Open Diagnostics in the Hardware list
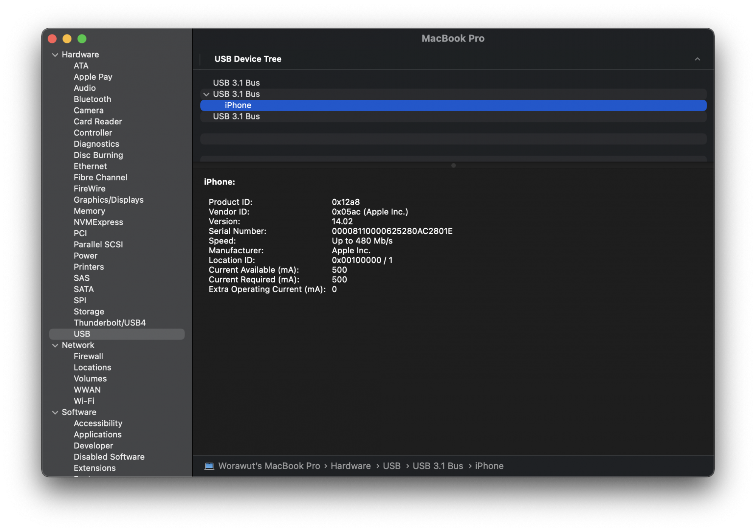The height and width of the screenshot is (532, 756). (96, 144)
